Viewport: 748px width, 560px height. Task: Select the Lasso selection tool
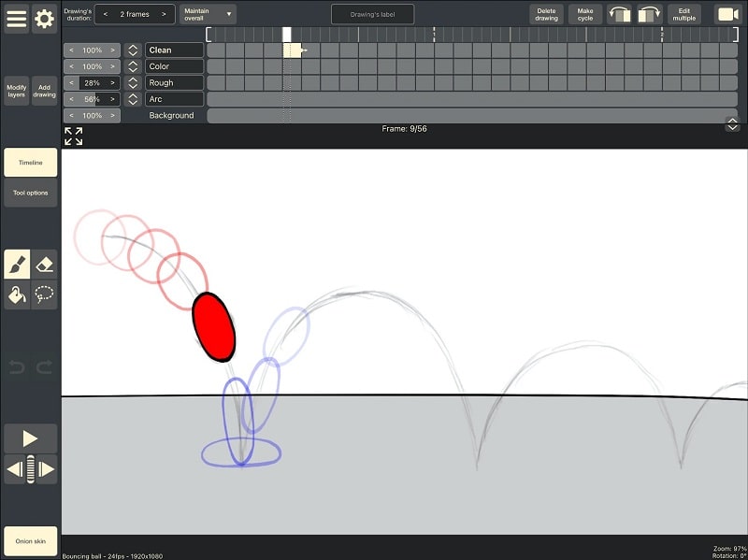(x=44, y=294)
